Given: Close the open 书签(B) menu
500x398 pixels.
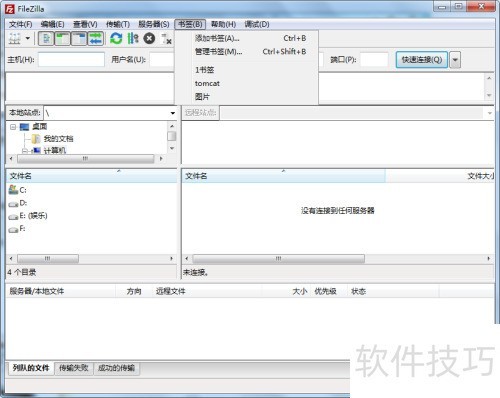Looking at the screenshot, I should click(x=190, y=24).
